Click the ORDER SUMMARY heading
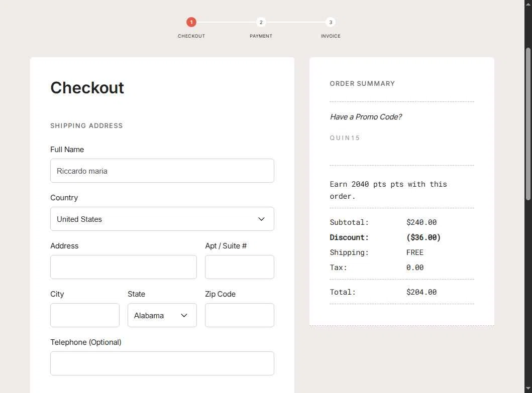 (362, 83)
